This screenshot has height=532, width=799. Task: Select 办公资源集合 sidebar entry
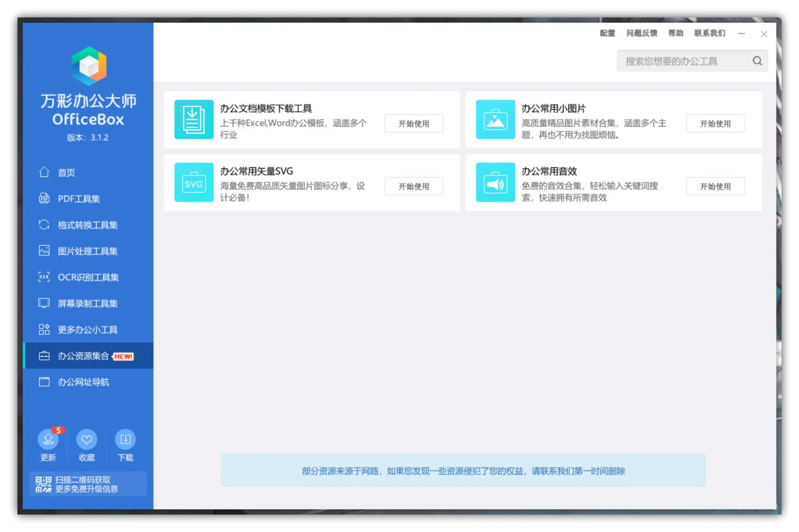tap(88, 356)
